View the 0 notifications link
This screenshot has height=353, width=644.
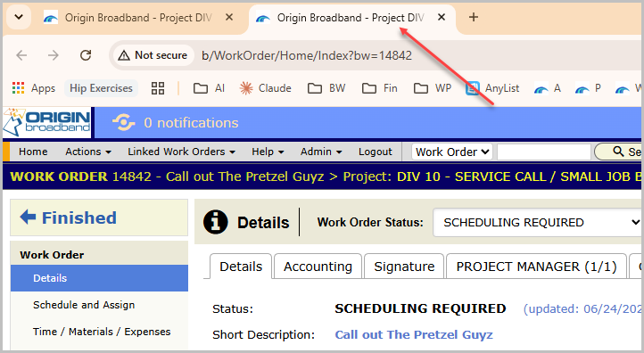(x=191, y=123)
